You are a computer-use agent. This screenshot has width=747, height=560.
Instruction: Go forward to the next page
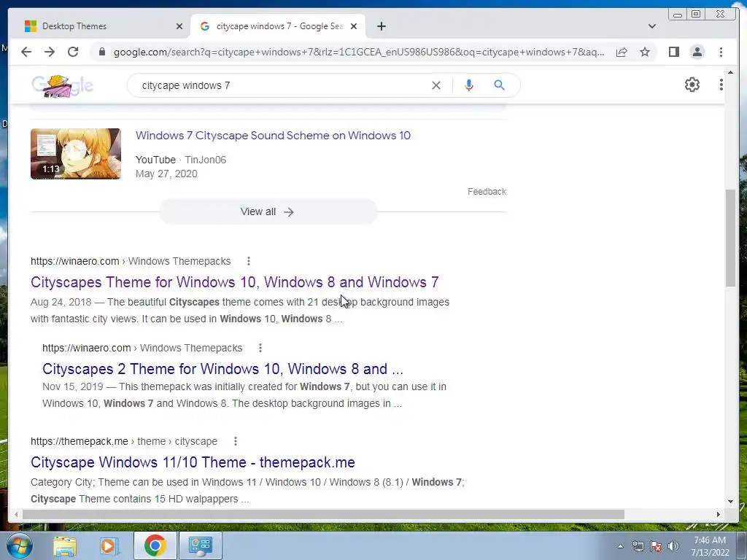tap(50, 52)
